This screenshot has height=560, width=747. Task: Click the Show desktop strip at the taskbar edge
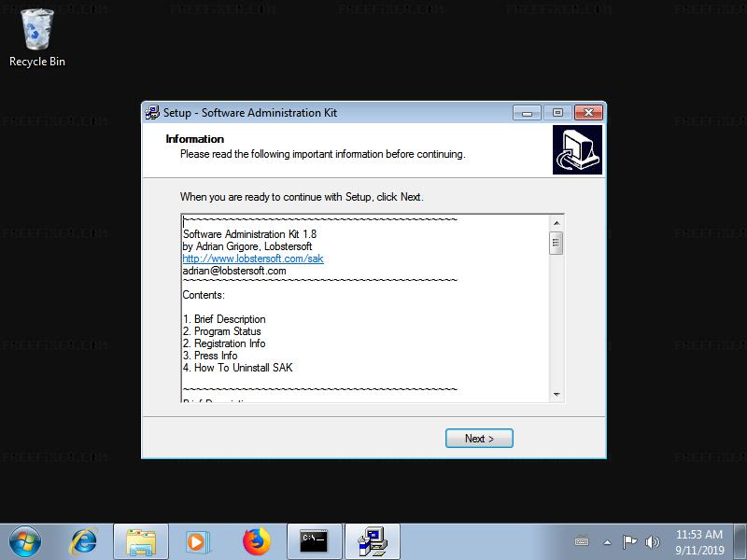pyautogui.click(x=740, y=542)
